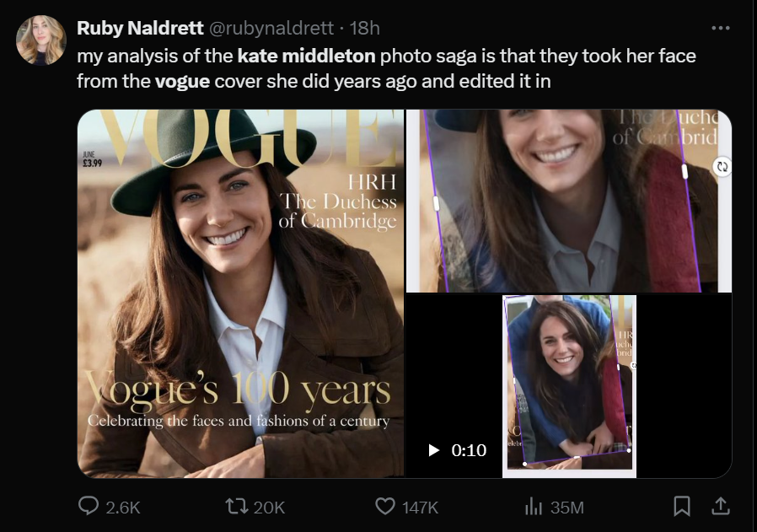The height and width of the screenshot is (532, 757).
Task: Click the 18h timestamp
Action: [x=365, y=28]
